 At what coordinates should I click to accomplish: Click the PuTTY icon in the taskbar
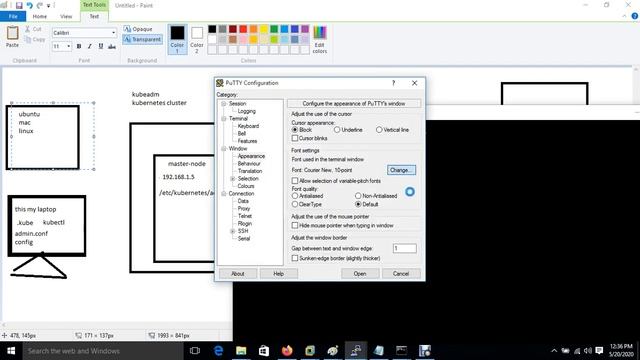coord(356,351)
